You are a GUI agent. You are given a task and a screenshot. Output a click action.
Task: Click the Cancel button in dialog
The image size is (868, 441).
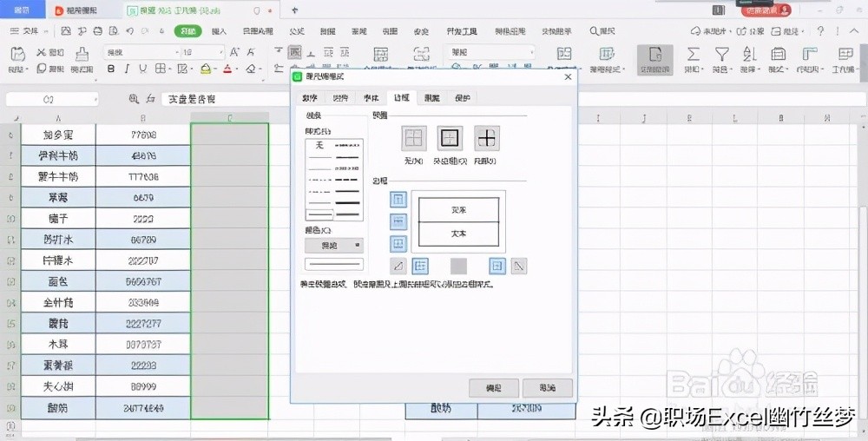click(548, 388)
